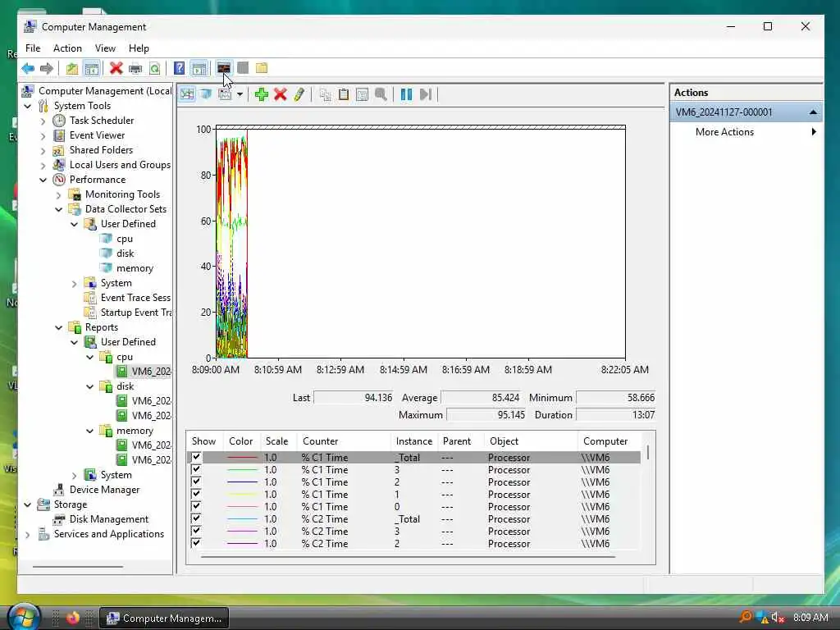Click red color line of C1 Time _Total
Viewport: 840px width, 630px height.
pyautogui.click(x=242, y=458)
